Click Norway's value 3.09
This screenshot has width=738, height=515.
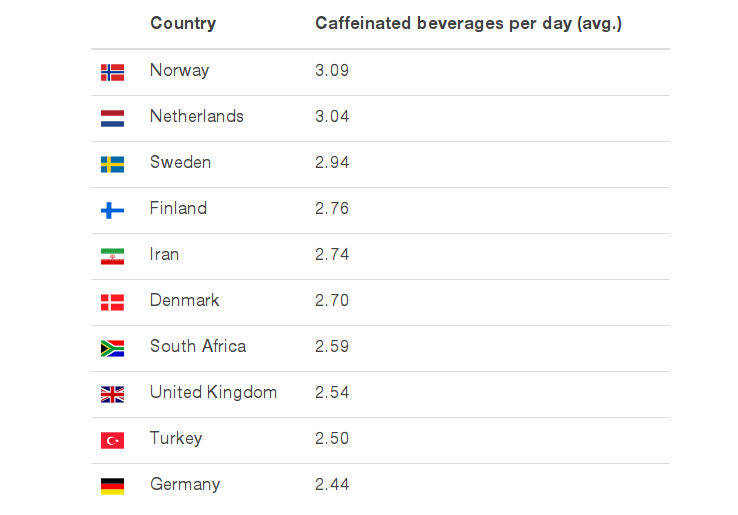(331, 71)
